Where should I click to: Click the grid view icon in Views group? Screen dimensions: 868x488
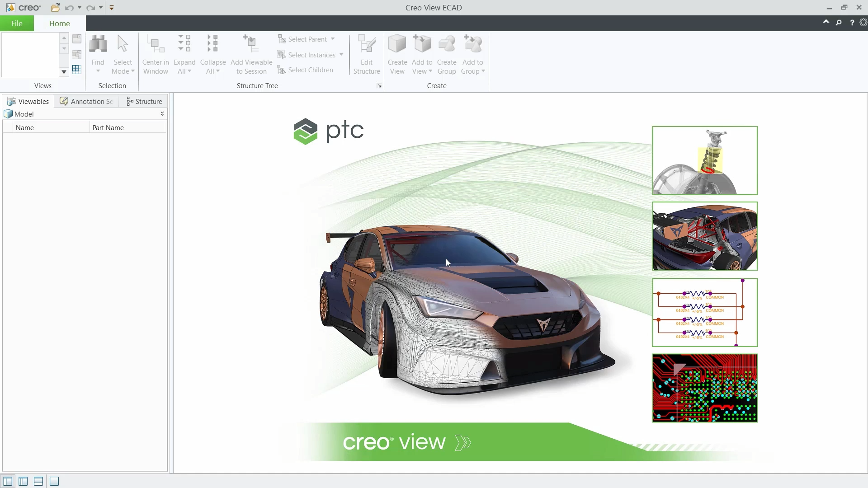77,69
